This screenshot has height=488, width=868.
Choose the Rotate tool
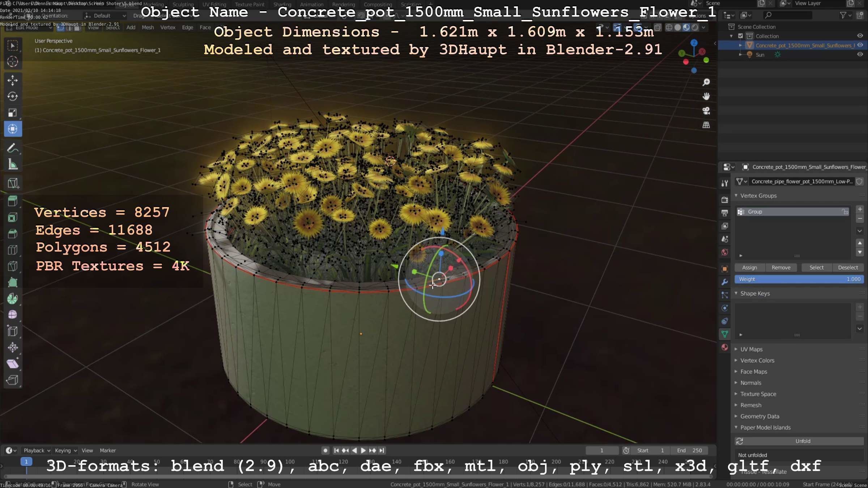[13, 97]
